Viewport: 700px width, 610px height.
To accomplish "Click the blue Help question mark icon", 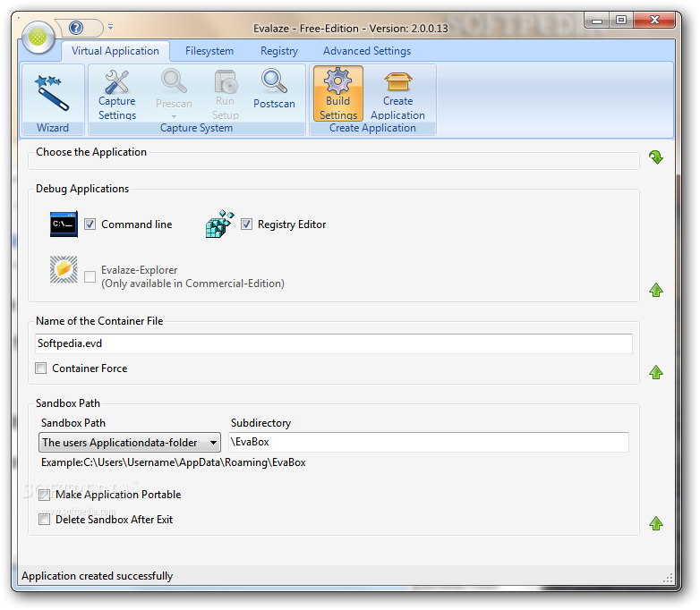I will pos(76,28).
